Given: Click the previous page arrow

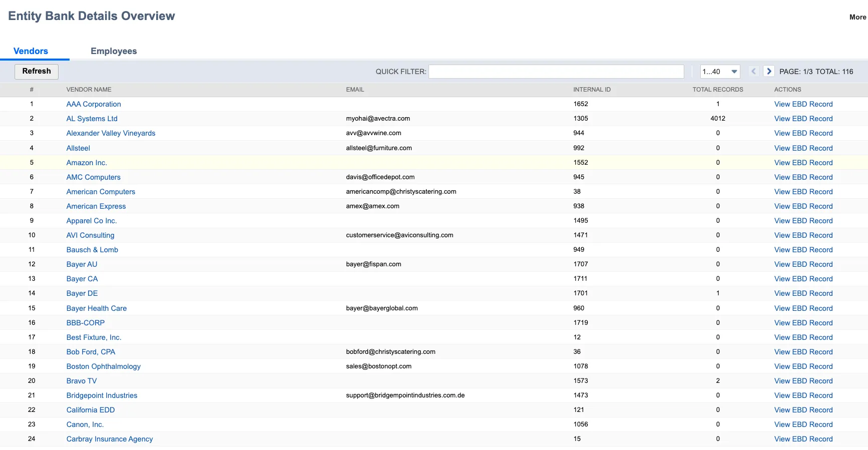Looking at the screenshot, I should click(x=753, y=72).
